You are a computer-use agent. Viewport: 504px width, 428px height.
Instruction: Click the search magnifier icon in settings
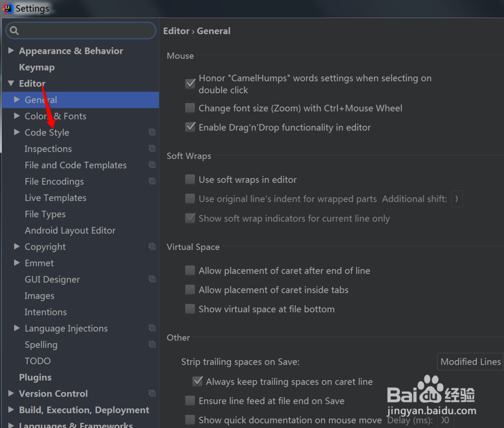point(14,31)
